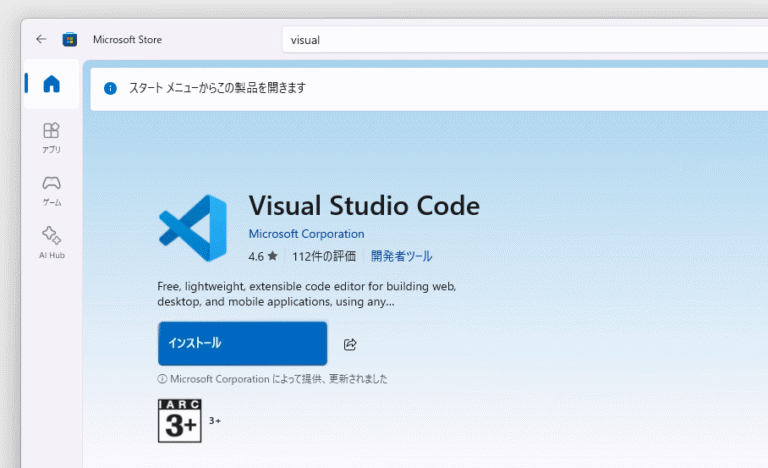Click the small info icon before provider text
The height and width of the screenshot is (468, 768).
point(162,379)
